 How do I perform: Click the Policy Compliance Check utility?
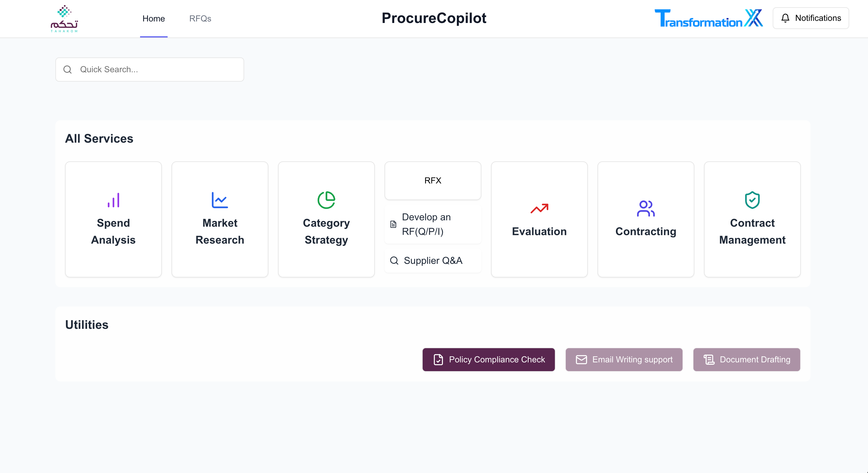(x=489, y=359)
